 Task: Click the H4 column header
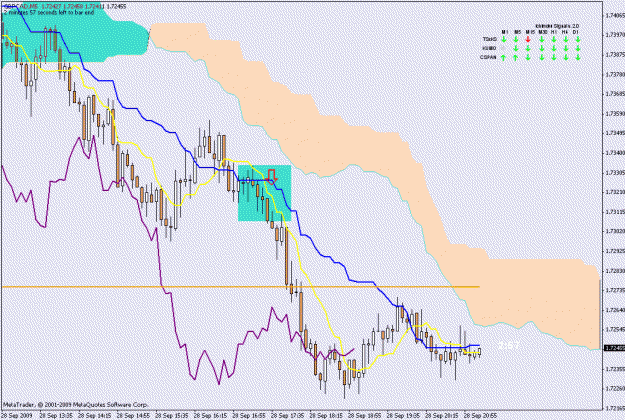(566, 32)
